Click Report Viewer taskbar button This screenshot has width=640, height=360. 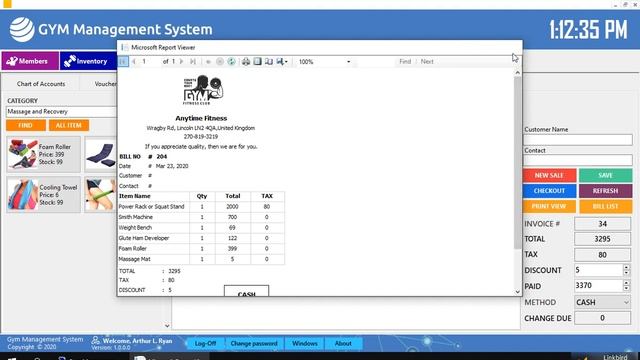point(169,357)
